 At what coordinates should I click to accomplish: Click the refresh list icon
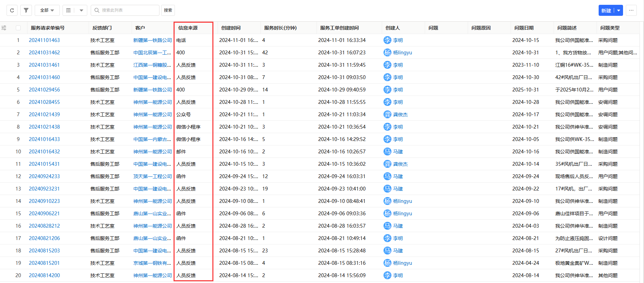(x=12, y=10)
